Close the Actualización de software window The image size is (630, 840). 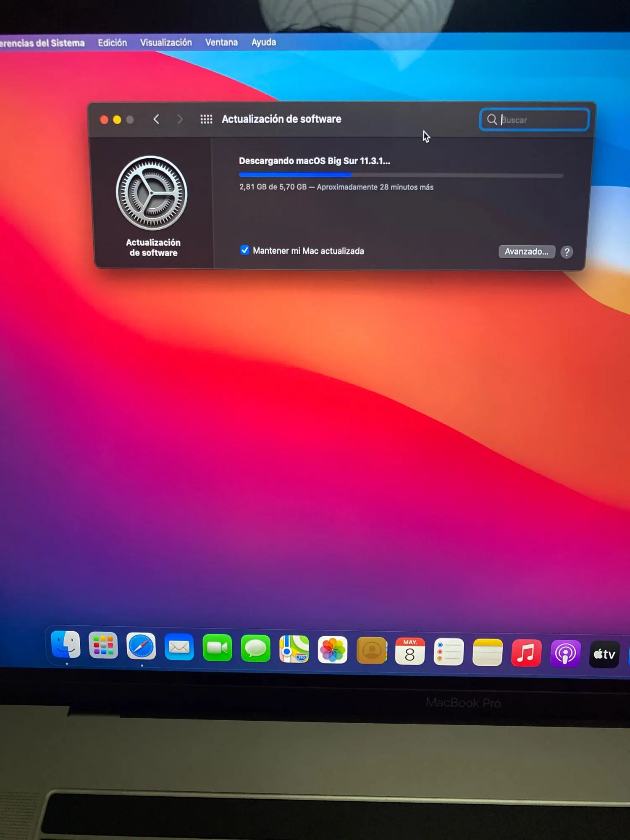[104, 120]
